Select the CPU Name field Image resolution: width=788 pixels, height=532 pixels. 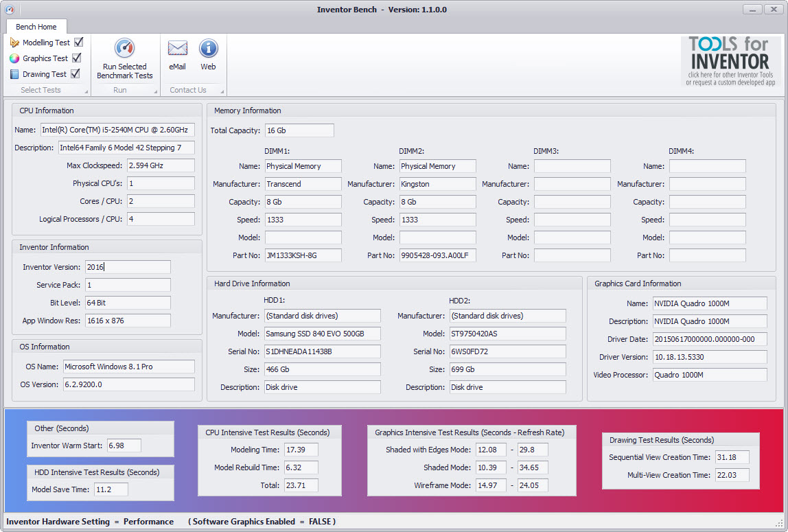click(117, 130)
